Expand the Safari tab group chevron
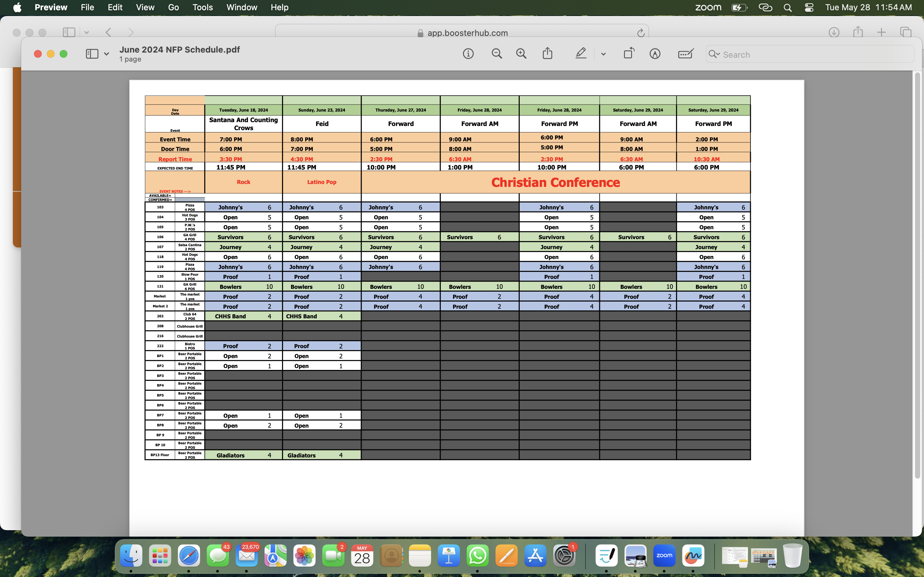The image size is (924, 577). 87,33
